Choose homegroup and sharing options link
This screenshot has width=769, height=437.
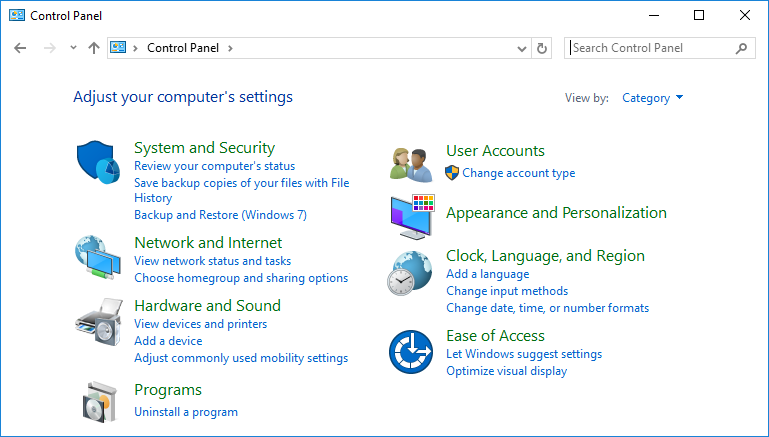pos(241,278)
